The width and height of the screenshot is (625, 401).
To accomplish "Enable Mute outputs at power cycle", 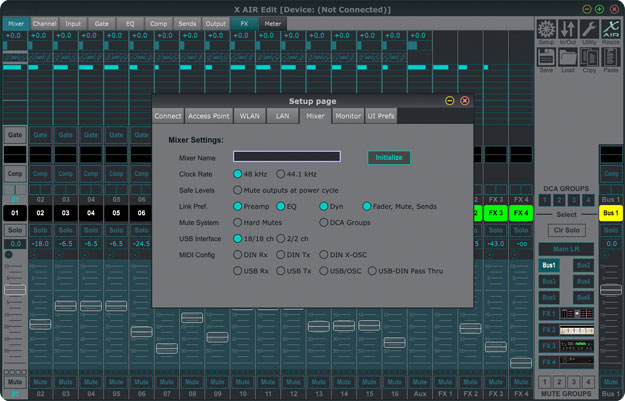I will (x=238, y=190).
